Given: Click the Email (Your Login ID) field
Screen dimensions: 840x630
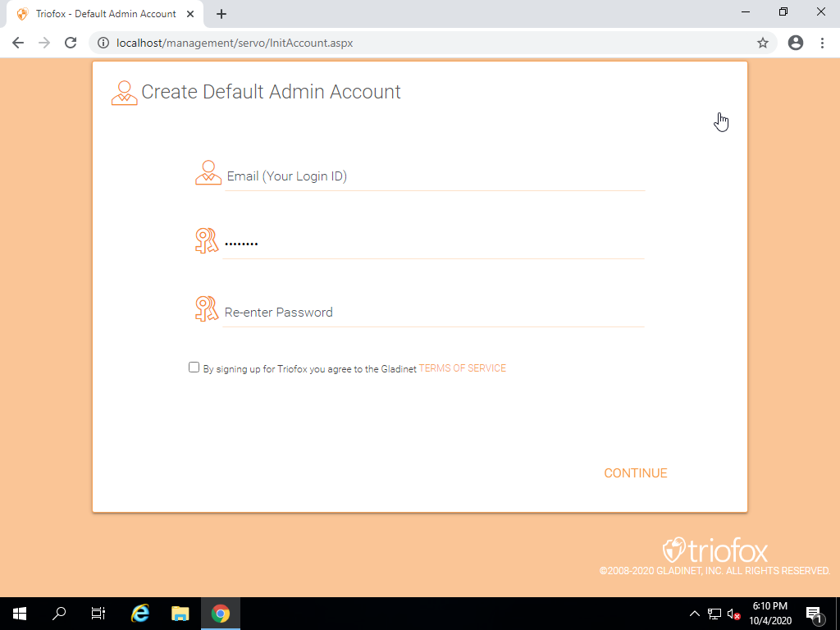Looking at the screenshot, I should click(435, 176).
